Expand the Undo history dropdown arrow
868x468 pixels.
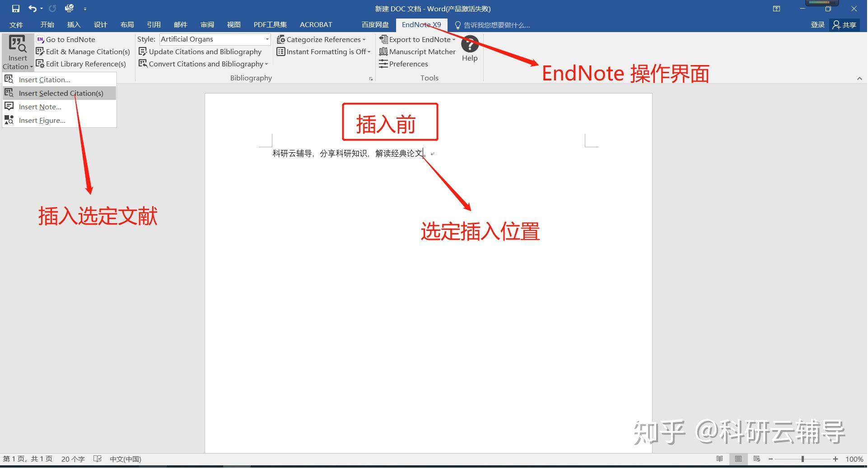(x=42, y=9)
